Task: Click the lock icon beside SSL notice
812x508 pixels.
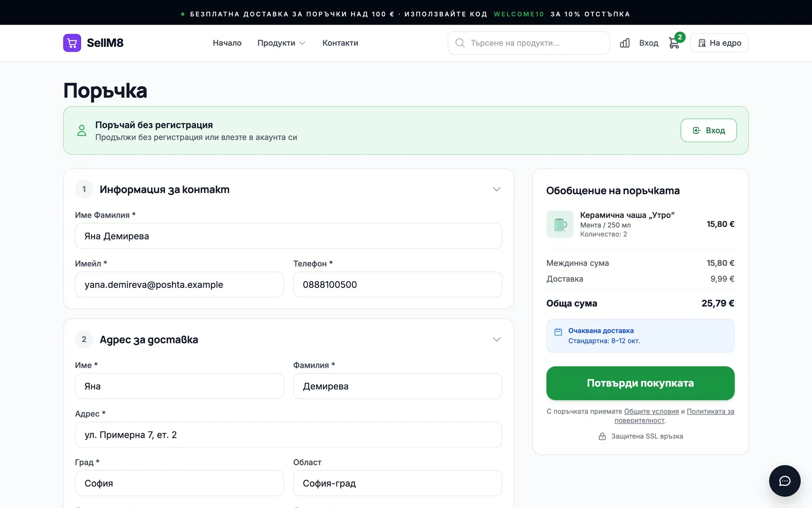Action: click(602, 436)
